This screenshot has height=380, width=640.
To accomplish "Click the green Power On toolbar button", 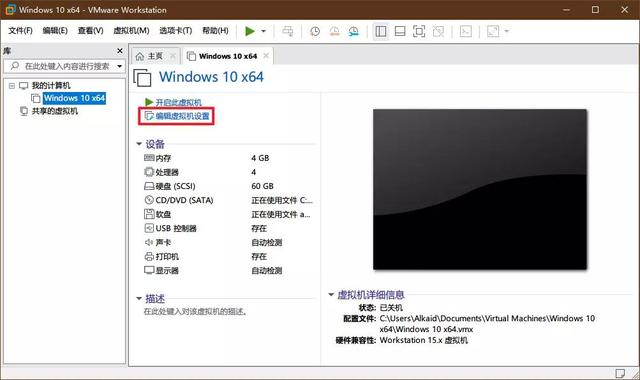I will coord(249,31).
